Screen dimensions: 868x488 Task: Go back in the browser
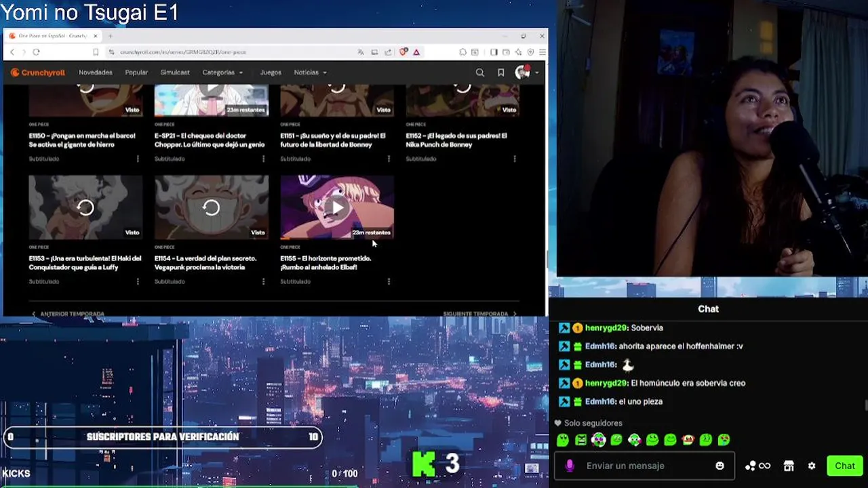[12, 52]
